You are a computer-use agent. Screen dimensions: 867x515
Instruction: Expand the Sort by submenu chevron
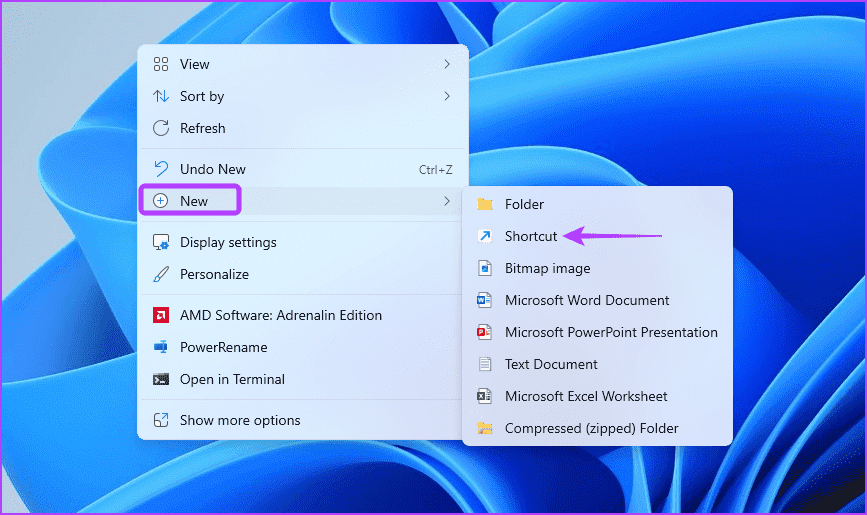coord(447,96)
